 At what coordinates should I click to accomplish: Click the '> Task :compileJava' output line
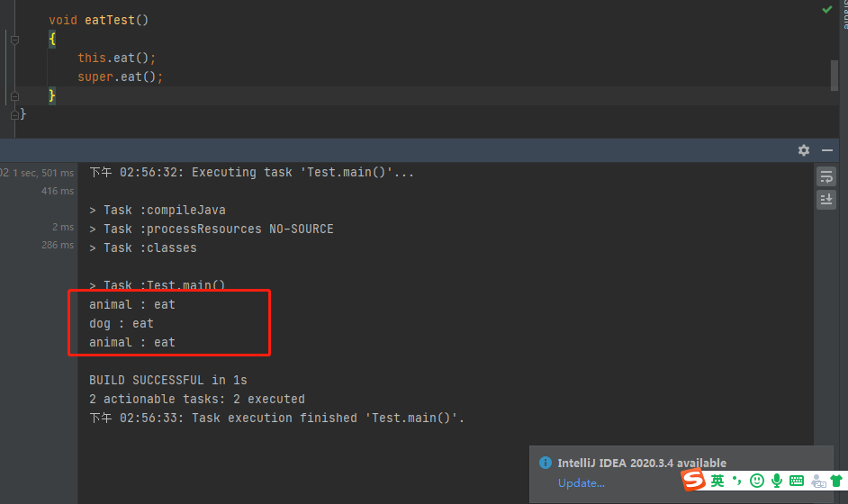point(158,210)
